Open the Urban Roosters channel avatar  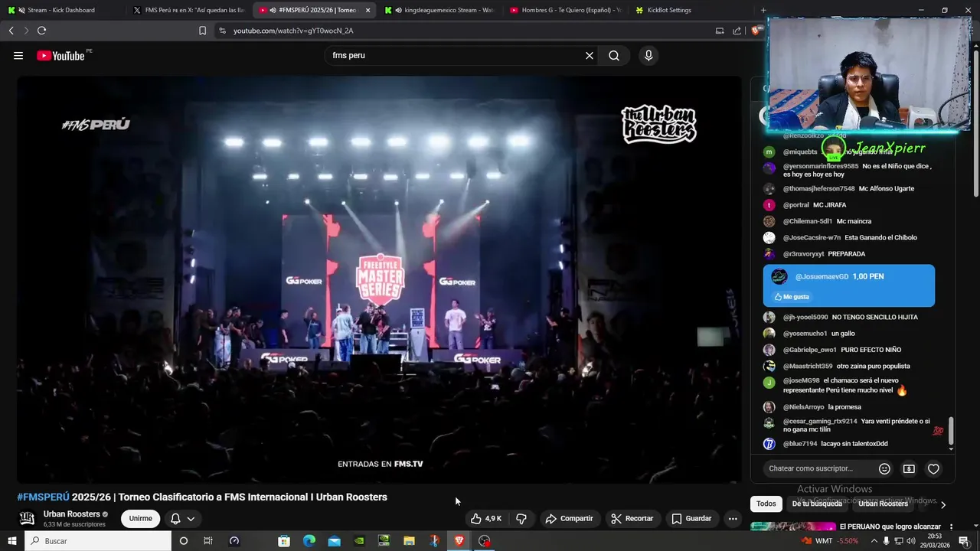pyautogui.click(x=27, y=519)
